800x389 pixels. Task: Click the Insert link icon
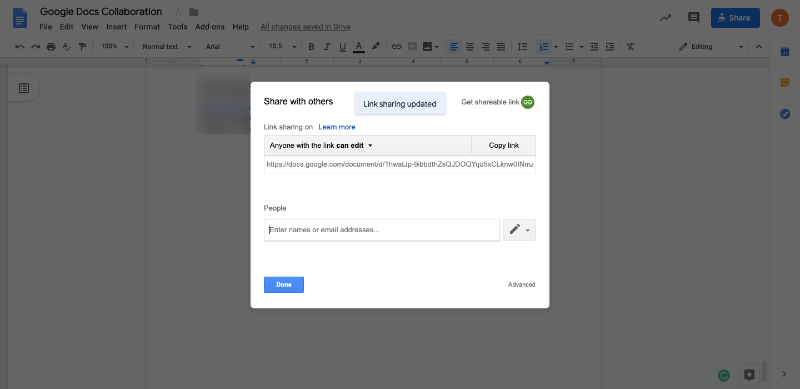[396, 46]
